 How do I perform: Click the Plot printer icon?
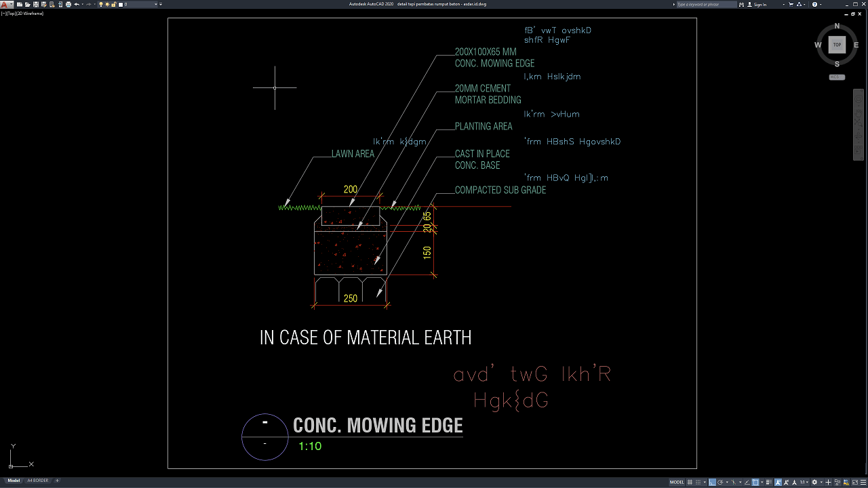tap(68, 4)
